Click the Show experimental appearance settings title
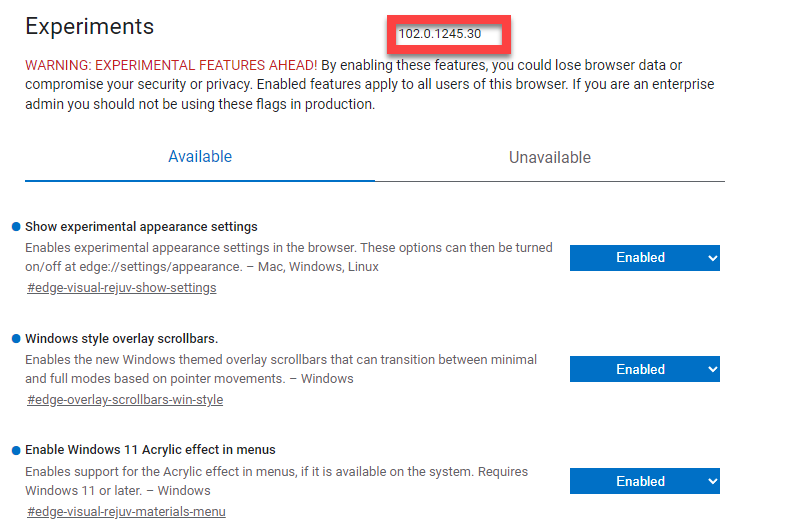 (x=141, y=227)
